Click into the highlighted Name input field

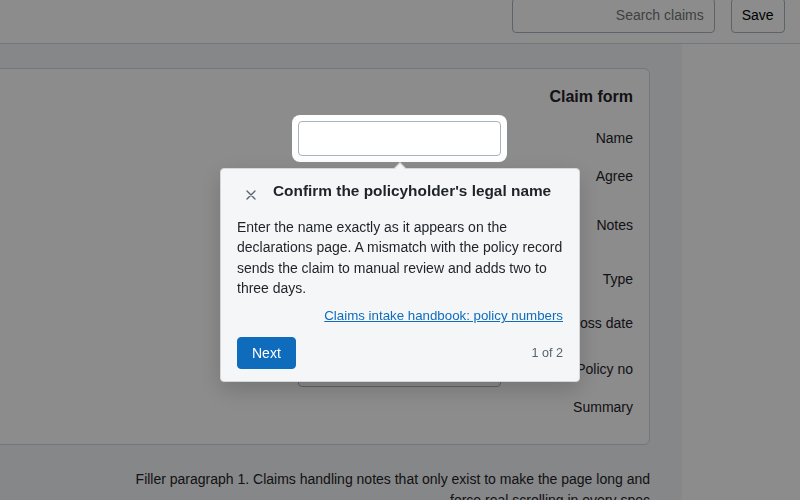pyautogui.click(x=399, y=138)
